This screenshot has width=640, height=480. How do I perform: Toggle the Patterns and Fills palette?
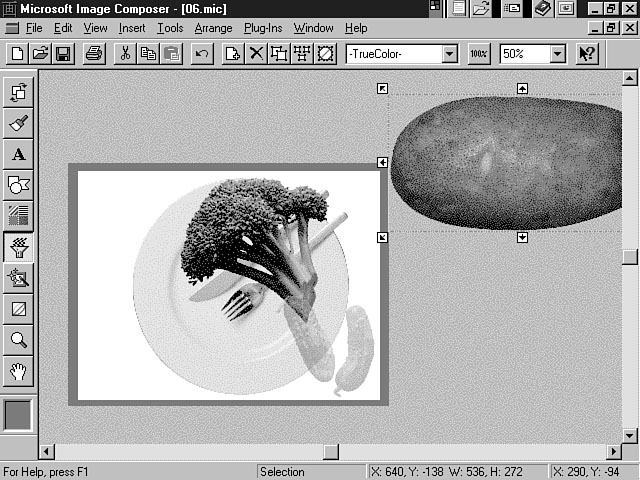19,216
